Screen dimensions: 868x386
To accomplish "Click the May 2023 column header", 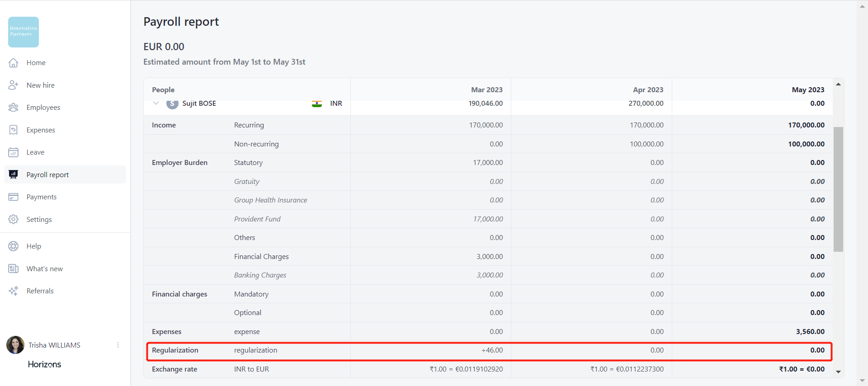I will (x=807, y=90).
